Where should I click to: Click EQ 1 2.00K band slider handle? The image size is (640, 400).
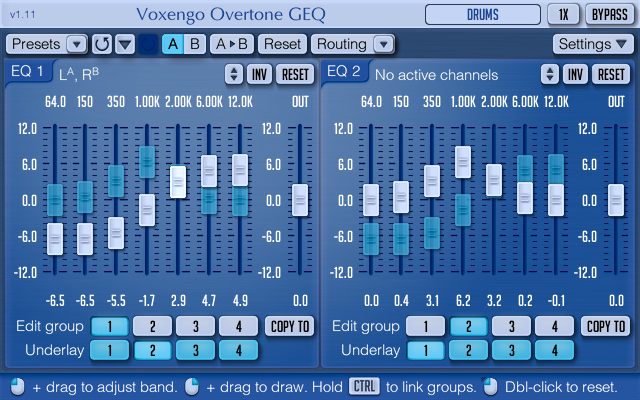point(178,182)
